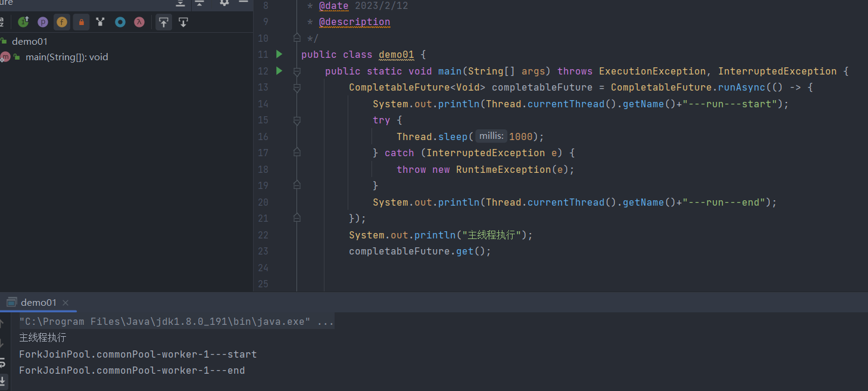The height and width of the screenshot is (391, 868).
Task: Click green run arrow at line 12
Action: pos(279,71)
